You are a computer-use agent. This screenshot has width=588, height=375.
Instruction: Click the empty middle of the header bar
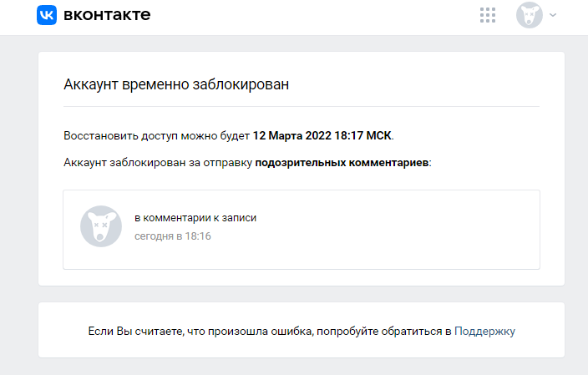(317, 17)
